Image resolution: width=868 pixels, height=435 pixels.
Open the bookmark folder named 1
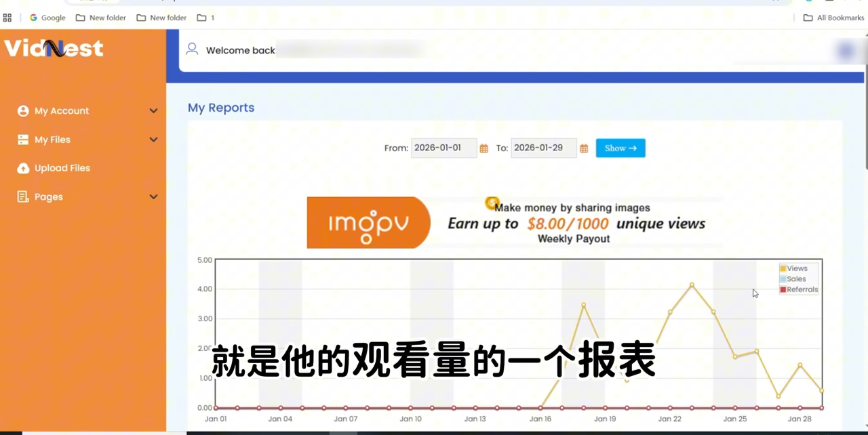[205, 18]
